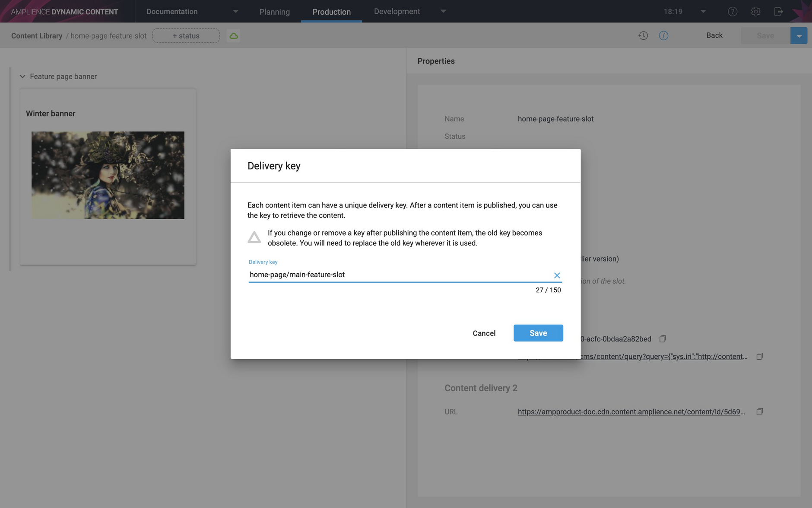The width and height of the screenshot is (812, 508).
Task: Click the Winter banner image thumbnail
Action: coord(108,175)
